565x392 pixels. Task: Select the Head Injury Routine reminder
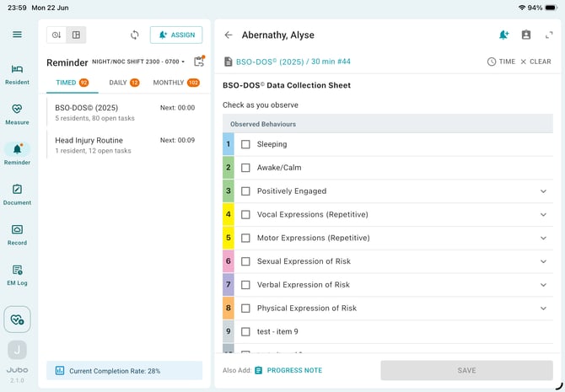(x=125, y=145)
